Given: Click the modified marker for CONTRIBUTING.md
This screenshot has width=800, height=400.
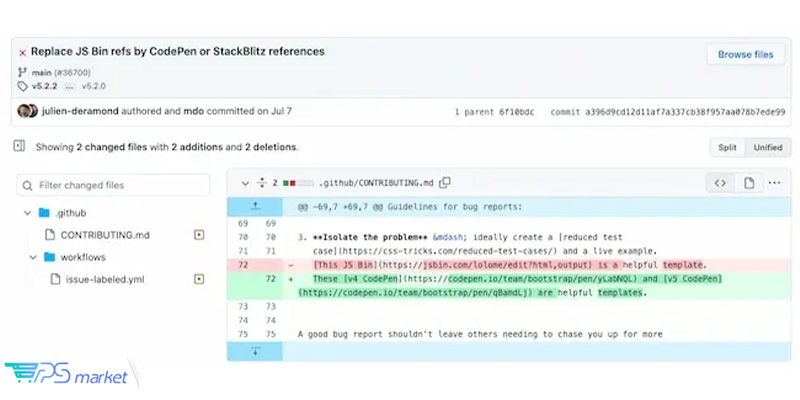Looking at the screenshot, I should coord(199,235).
